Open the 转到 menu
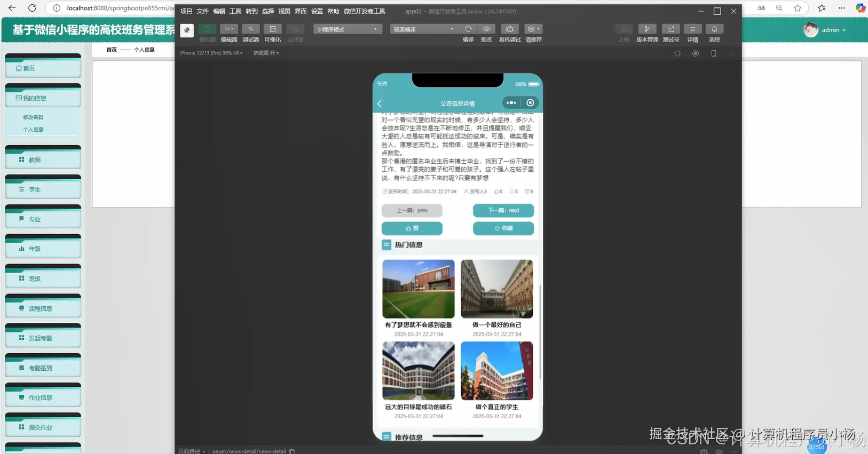This screenshot has width=868, height=454. pos(251,11)
